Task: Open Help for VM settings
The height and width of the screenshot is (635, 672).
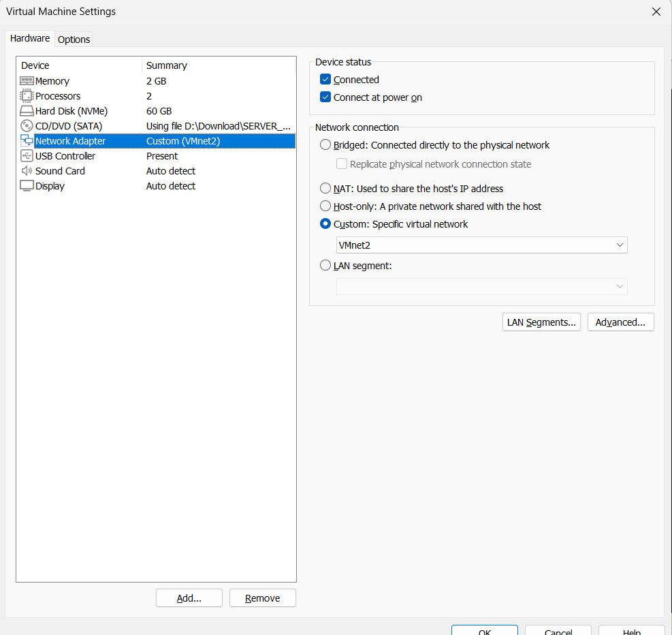Action: coord(632,631)
